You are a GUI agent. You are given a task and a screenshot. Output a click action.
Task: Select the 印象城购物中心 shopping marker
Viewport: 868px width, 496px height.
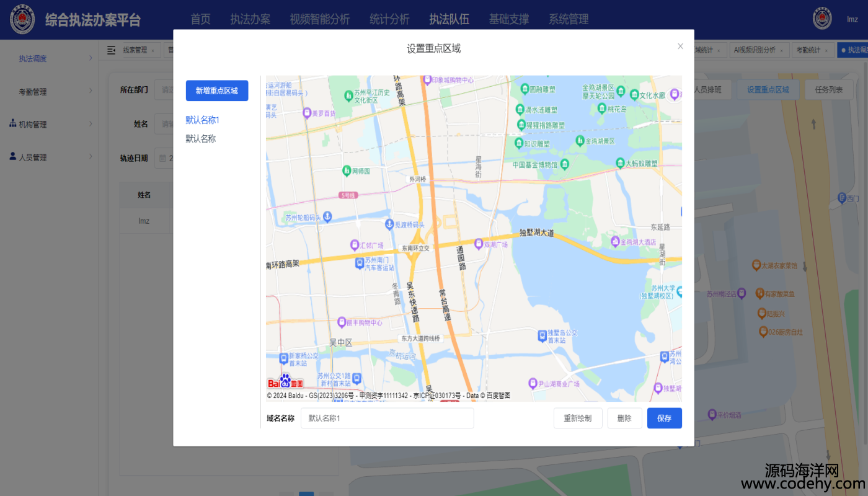tap(427, 79)
